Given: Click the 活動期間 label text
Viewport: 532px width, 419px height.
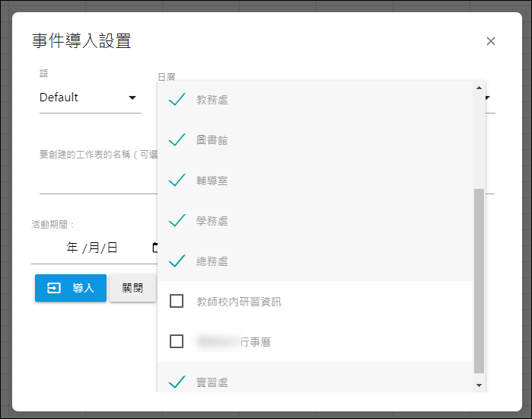Looking at the screenshot, I should (x=53, y=225).
